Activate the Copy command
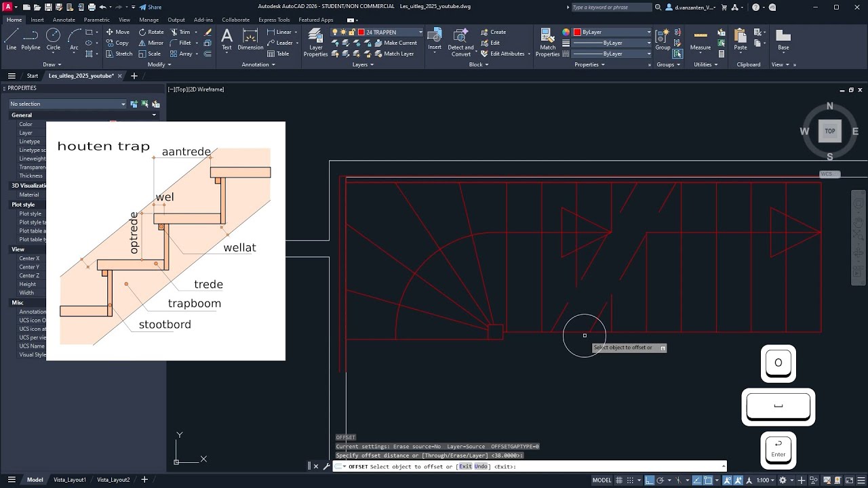The image size is (868, 488). (x=117, y=43)
